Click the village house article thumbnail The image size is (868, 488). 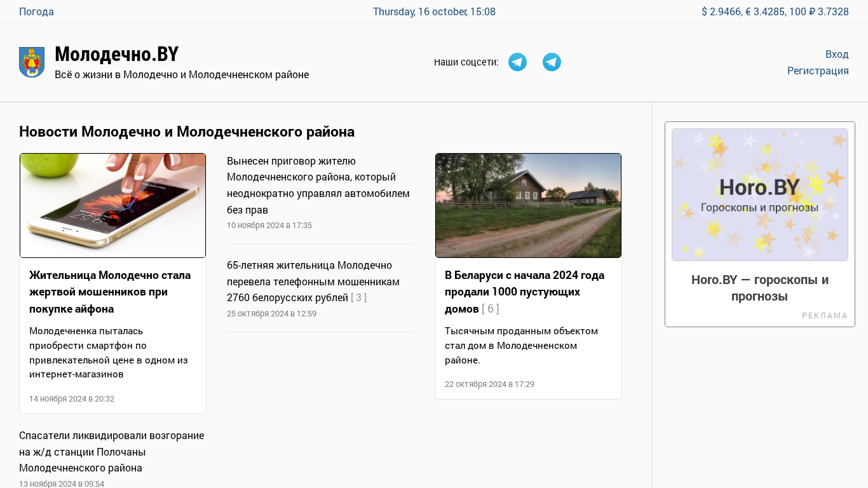click(528, 205)
